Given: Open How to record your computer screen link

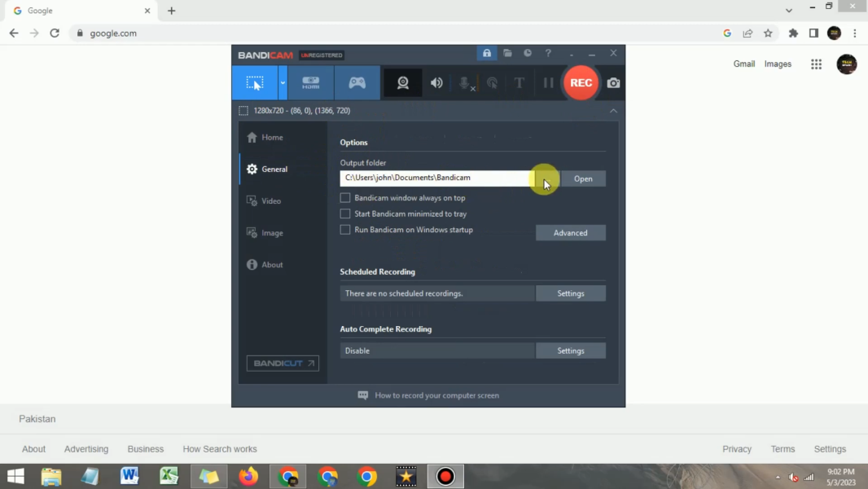Looking at the screenshot, I should click(436, 395).
